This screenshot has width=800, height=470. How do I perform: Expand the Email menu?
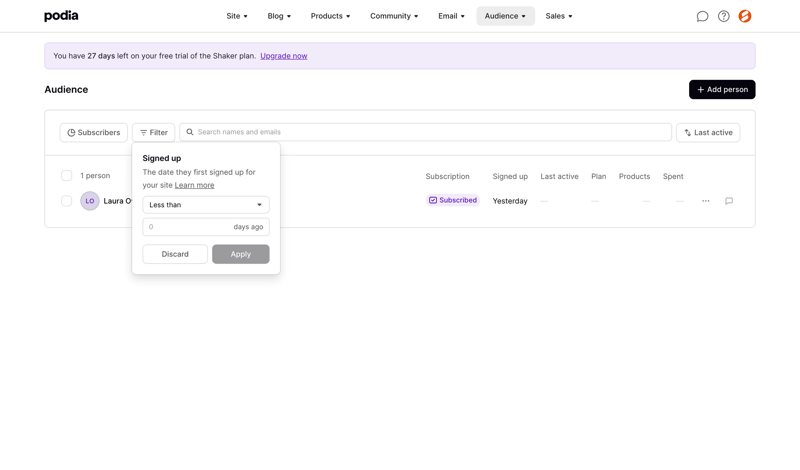[x=451, y=16]
